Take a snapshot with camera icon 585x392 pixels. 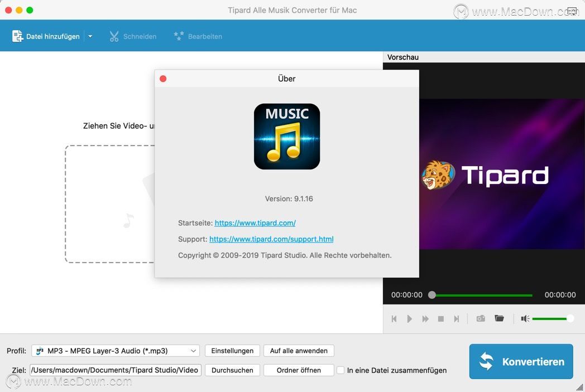click(x=481, y=318)
